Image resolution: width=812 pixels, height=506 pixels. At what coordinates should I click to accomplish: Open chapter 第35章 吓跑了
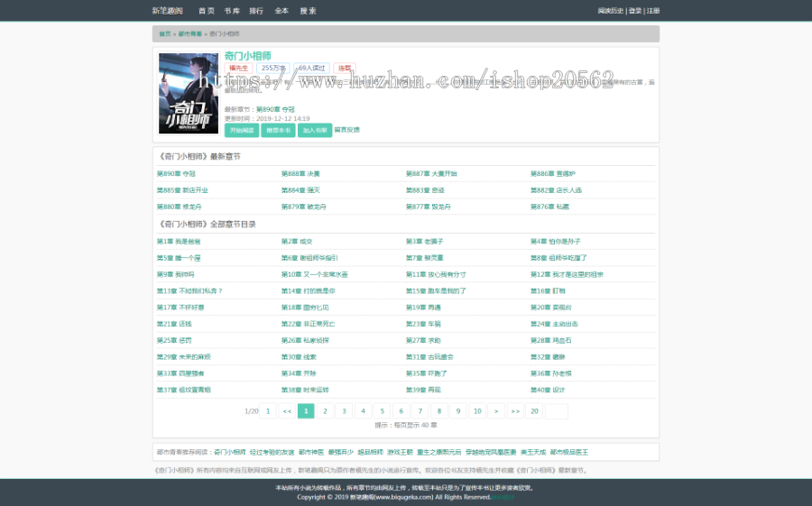[427, 373]
